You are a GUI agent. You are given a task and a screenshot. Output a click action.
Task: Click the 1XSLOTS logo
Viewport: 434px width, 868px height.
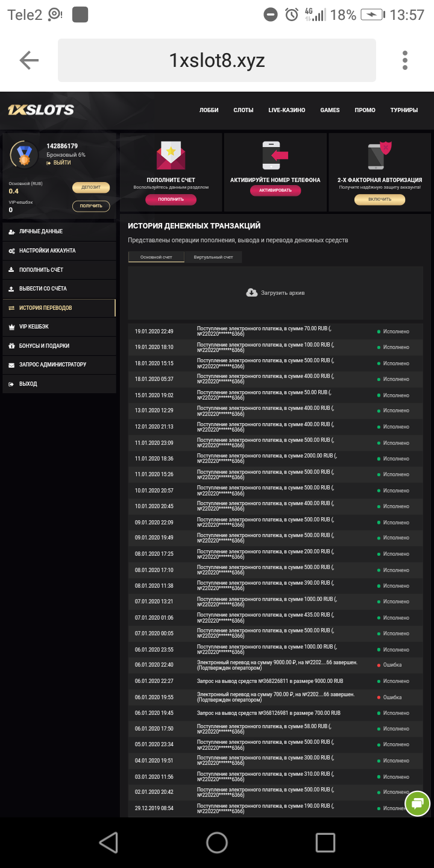tap(40, 110)
